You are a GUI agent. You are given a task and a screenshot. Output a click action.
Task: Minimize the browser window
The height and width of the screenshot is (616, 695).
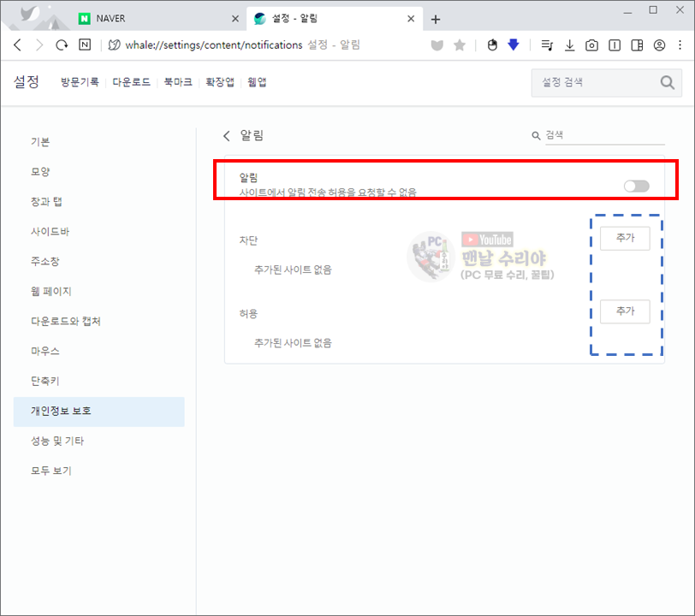point(627,11)
